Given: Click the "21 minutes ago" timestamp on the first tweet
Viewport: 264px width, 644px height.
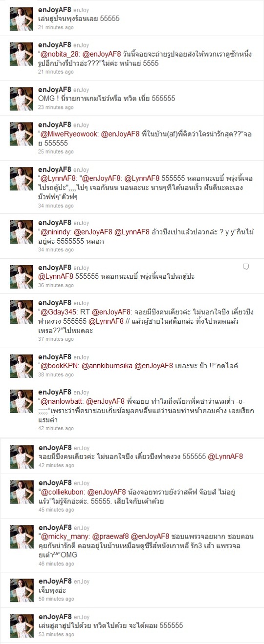Looking at the screenshot, I should click(56, 28).
